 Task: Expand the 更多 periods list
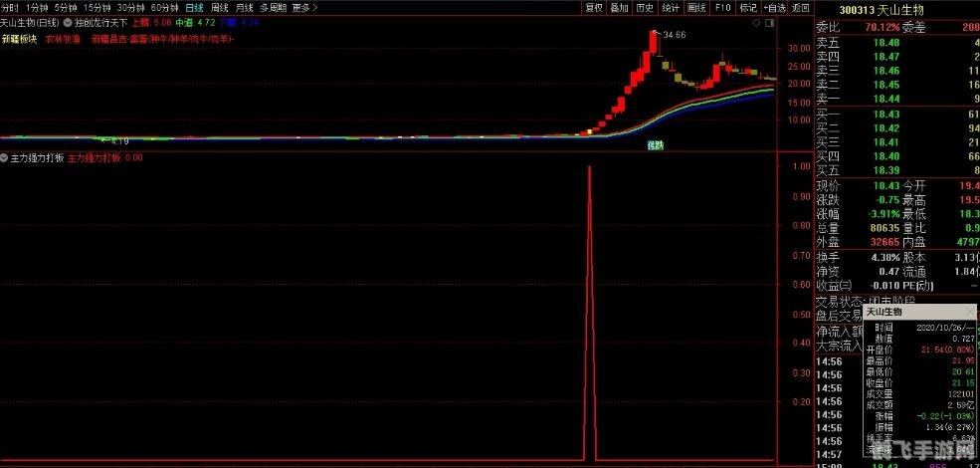(x=304, y=7)
